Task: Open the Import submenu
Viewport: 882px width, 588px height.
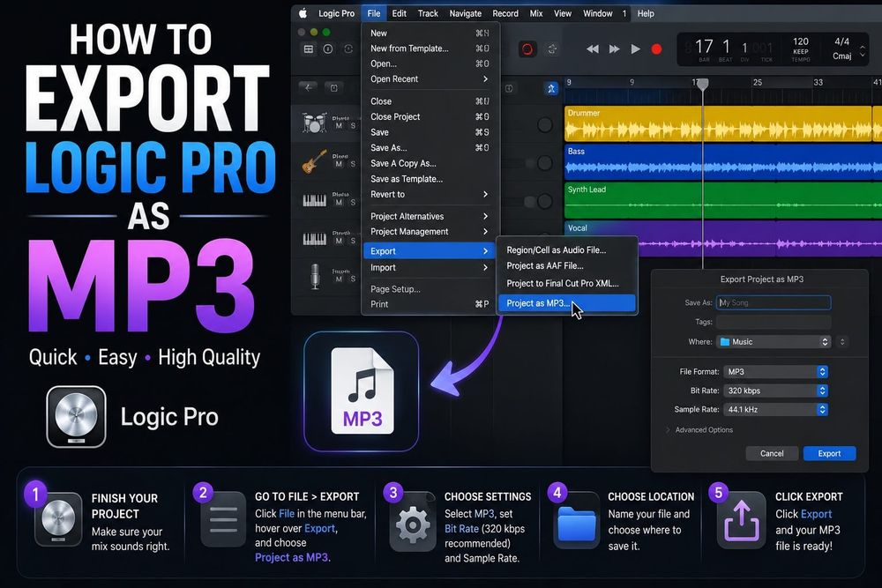Action: tap(429, 268)
